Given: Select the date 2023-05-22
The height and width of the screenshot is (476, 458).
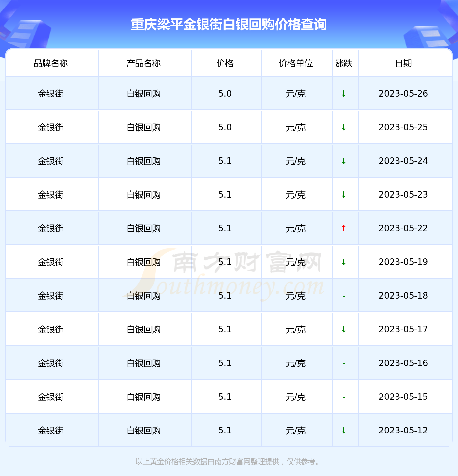Looking at the screenshot, I should tap(403, 228).
